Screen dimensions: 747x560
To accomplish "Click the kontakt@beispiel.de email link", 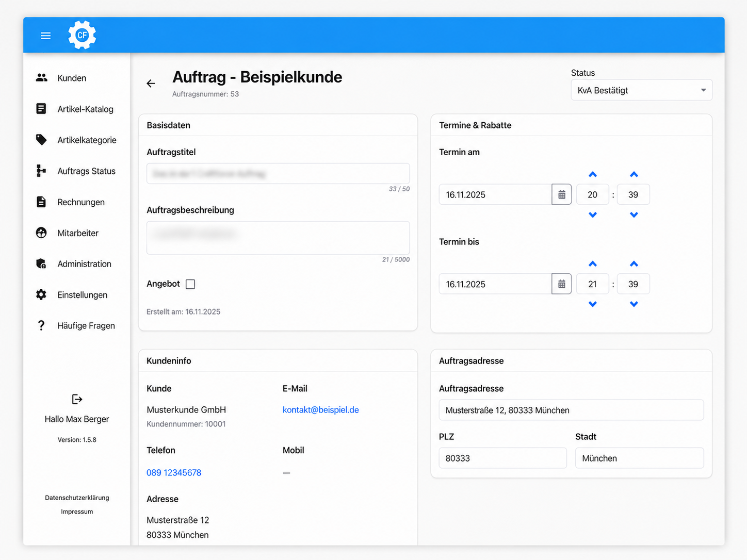I will (x=320, y=410).
